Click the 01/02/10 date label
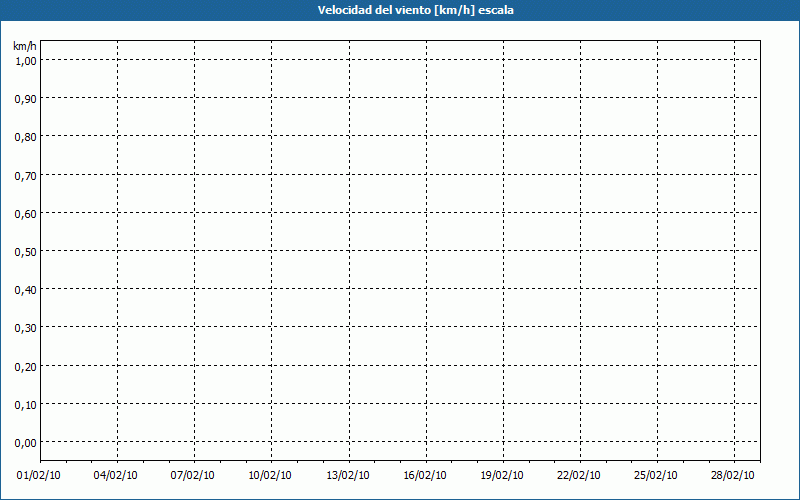 tap(39, 476)
